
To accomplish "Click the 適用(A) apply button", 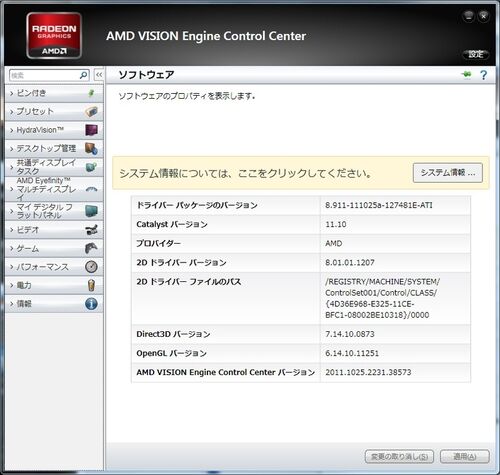I will (x=465, y=456).
